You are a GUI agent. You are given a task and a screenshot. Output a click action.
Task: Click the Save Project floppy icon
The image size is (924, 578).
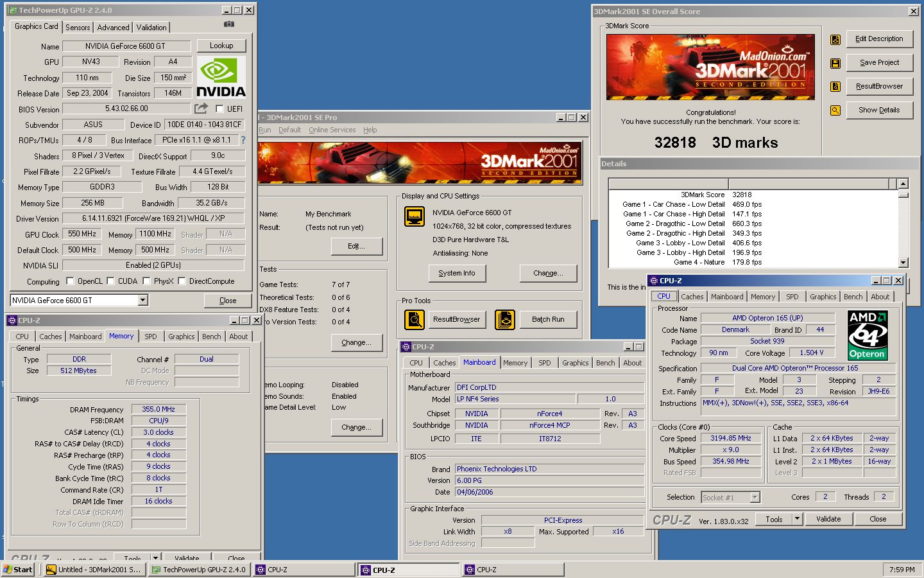[x=835, y=64]
